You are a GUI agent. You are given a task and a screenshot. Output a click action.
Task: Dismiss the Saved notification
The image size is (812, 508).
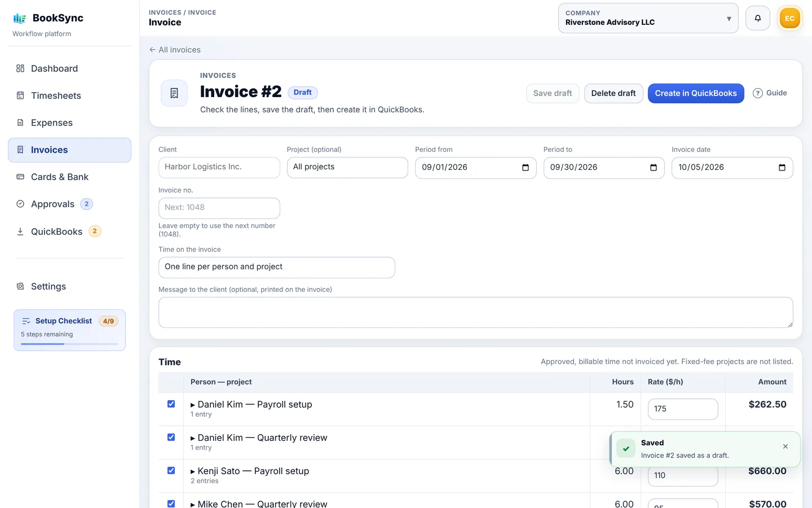coord(785,446)
